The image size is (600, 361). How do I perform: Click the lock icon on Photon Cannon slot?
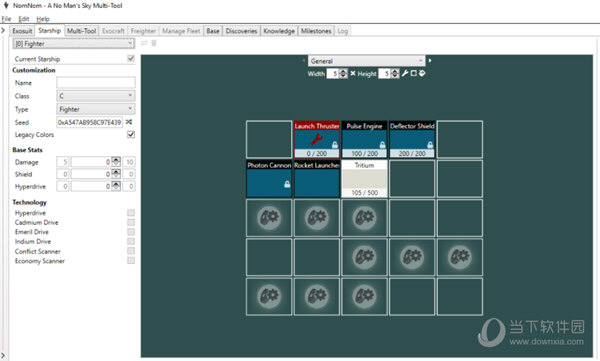point(287,184)
